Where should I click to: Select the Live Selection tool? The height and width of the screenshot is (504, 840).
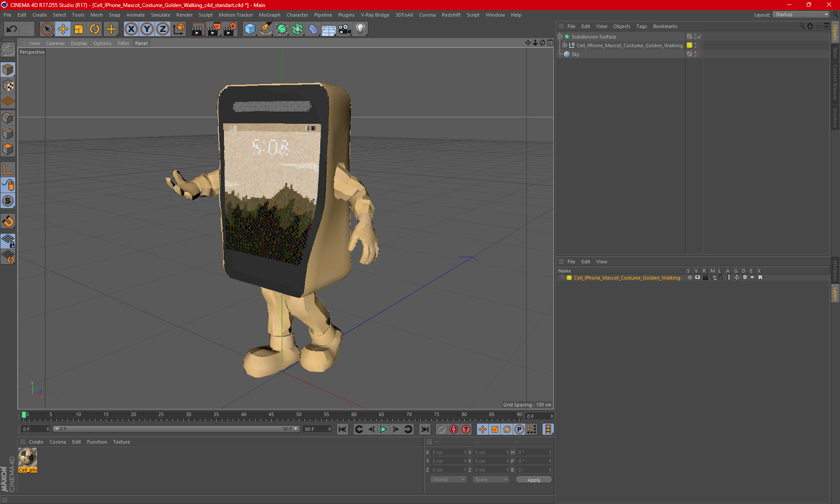pyautogui.click(x=47, y=29)
